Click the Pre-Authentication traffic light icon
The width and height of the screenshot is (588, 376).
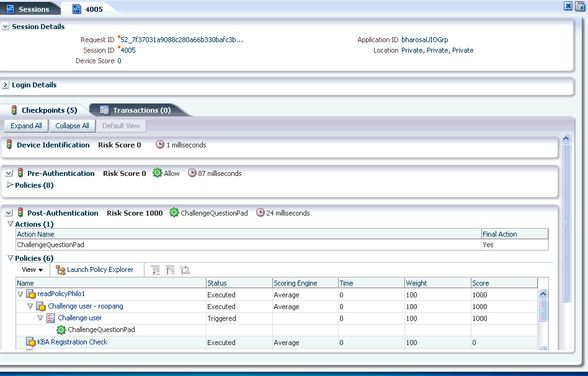[x=20, y=173]
